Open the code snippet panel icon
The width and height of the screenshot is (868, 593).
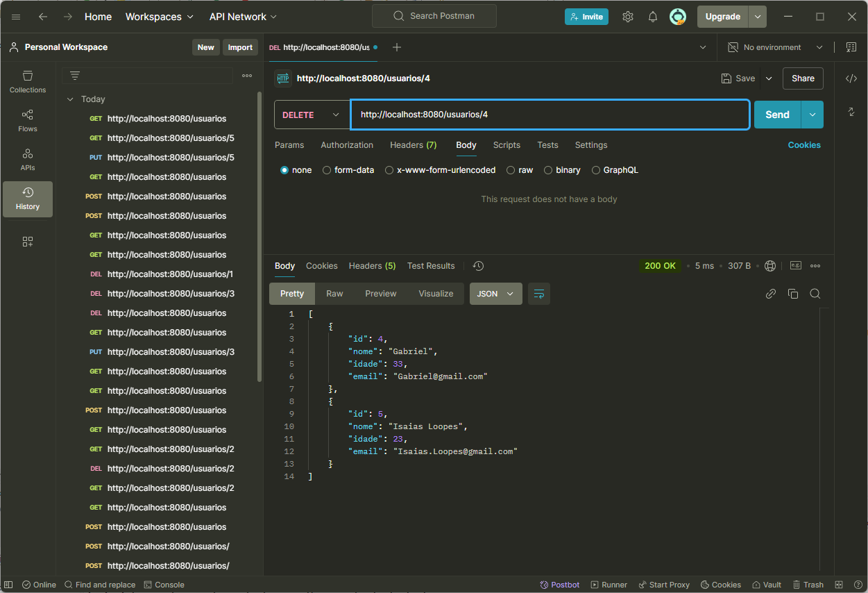[851, 78]
